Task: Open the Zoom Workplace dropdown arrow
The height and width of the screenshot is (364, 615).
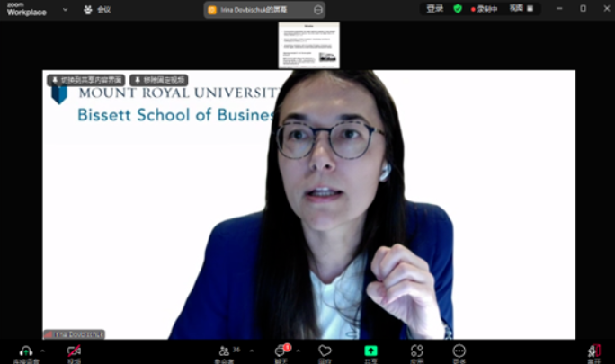Action: 65,9
